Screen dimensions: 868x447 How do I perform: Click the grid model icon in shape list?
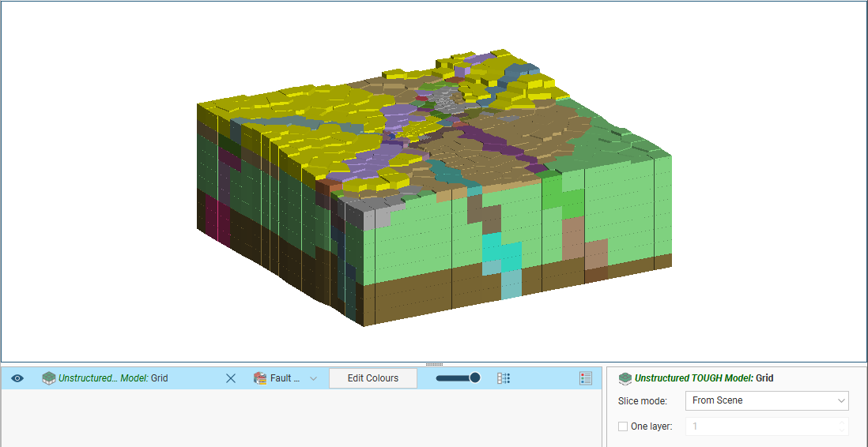pyautogui.click(x=49, y=378)
